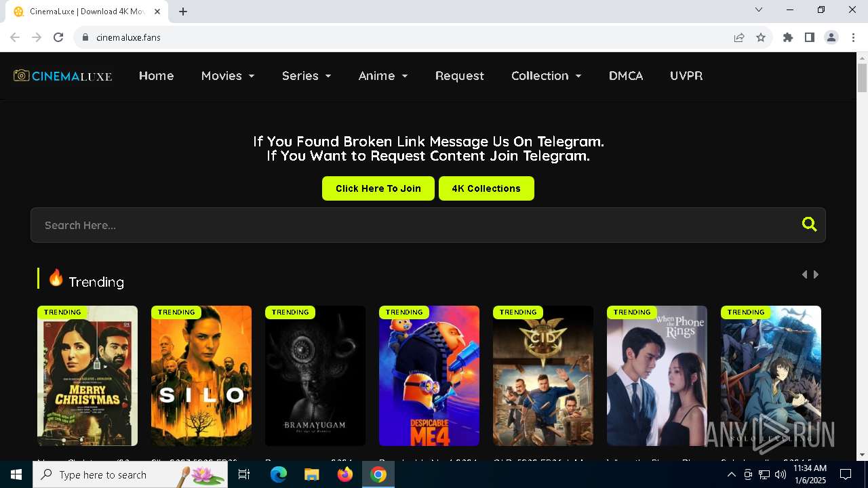868x488 pixels.
Task: Open a new browser tab
Action: click(x=183, y=12)
